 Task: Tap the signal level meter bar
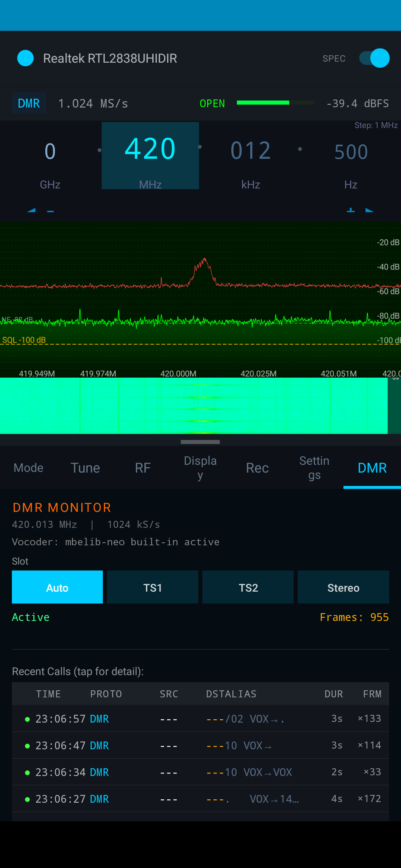point(276,103)
